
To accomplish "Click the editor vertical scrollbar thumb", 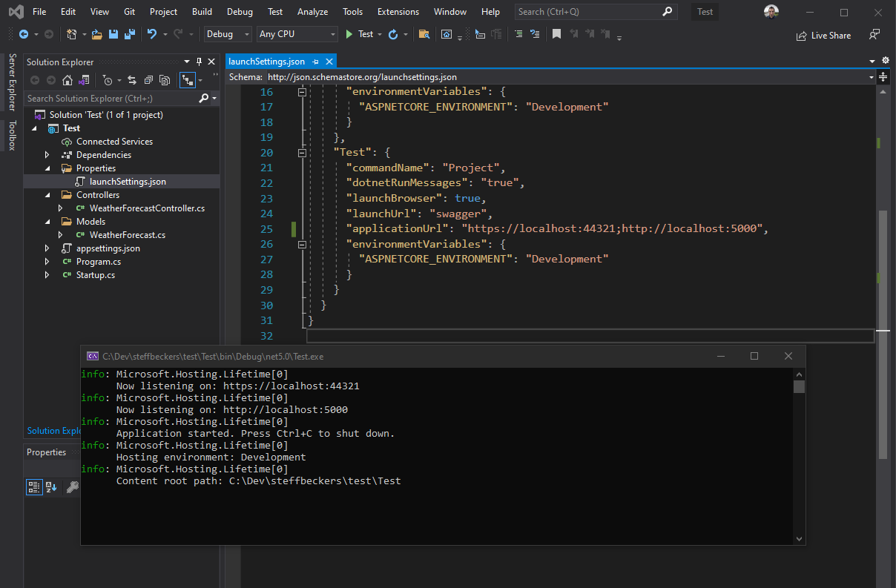I will (x=883, y=334).
